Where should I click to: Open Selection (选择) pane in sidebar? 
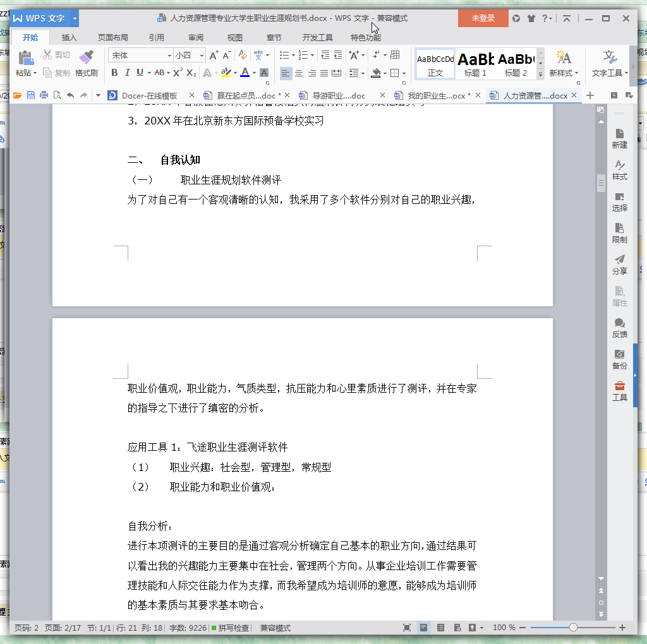tap(619, 201)
